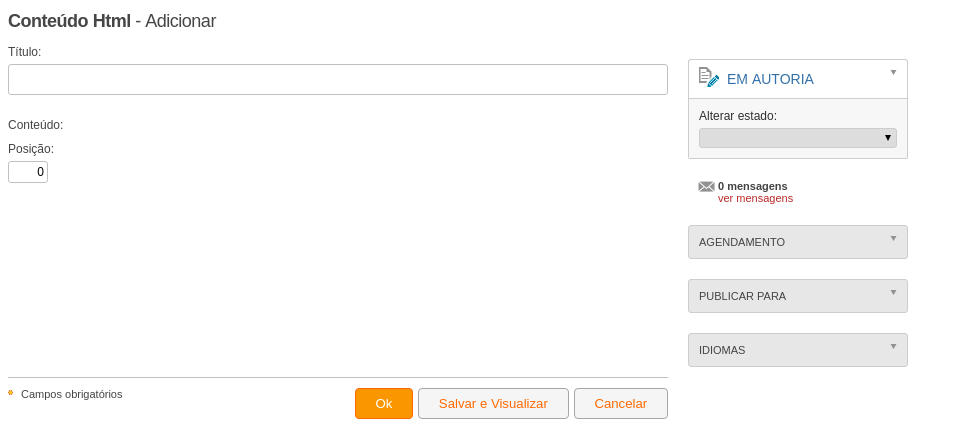Screen dimensions: 975x444
Task: Click the envelope messages icon
Action: click(706, 187)
